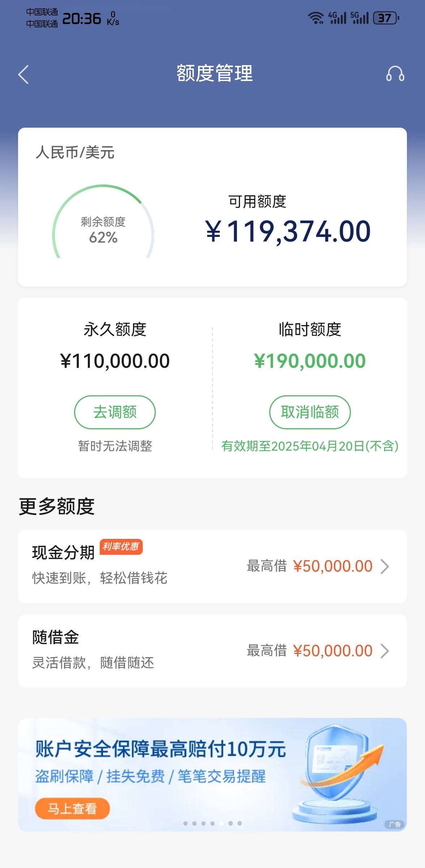Image resolution: width=425 pixels, height=868 pixels.
Task: Expand 随借金 chevron arrow
Action: [x=385, y=651]
